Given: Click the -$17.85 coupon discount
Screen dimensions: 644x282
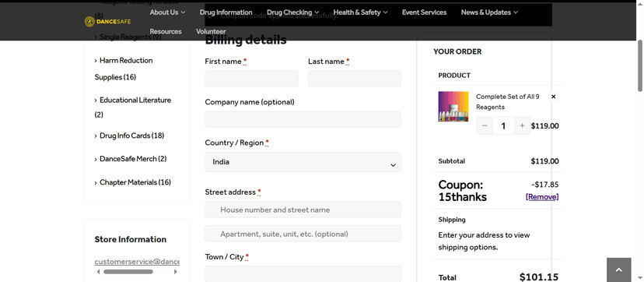Looking at the screenshot, I should (x=544, y=185).
